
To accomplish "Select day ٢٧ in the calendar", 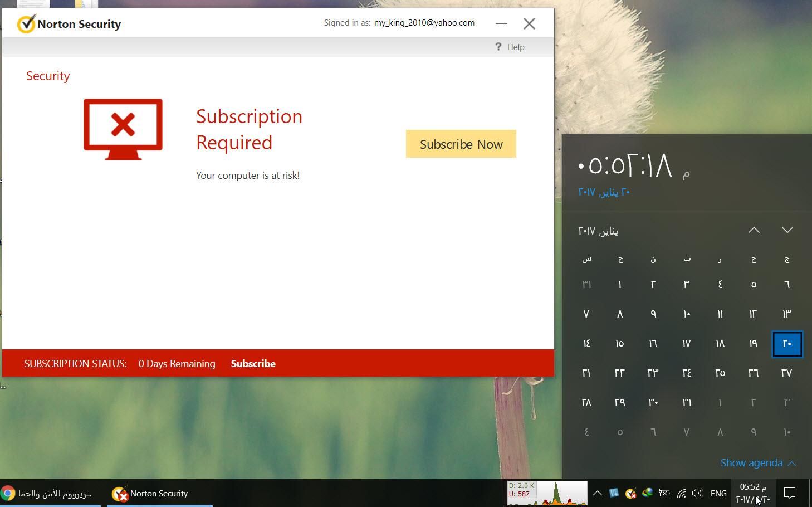I will (787, 373).
